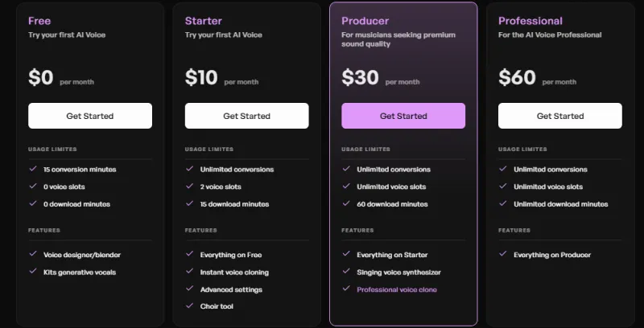The height and width of the screenshot is (328, 644).
Task: Click the checkmark beside Kits generative vocals
Action: tap(33, 272)
